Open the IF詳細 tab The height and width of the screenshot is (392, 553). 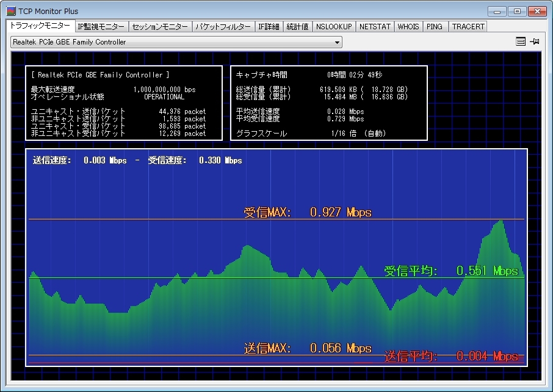(269, 27)
